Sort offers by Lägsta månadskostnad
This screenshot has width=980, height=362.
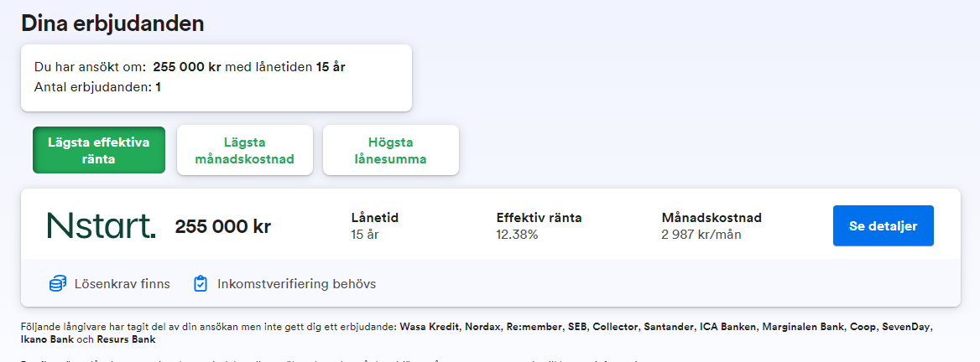(244, 151)
